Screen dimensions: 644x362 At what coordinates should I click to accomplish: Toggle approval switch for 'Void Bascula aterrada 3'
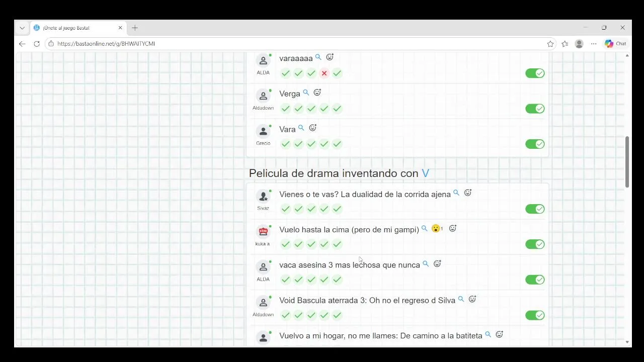(x=535, y=315)
